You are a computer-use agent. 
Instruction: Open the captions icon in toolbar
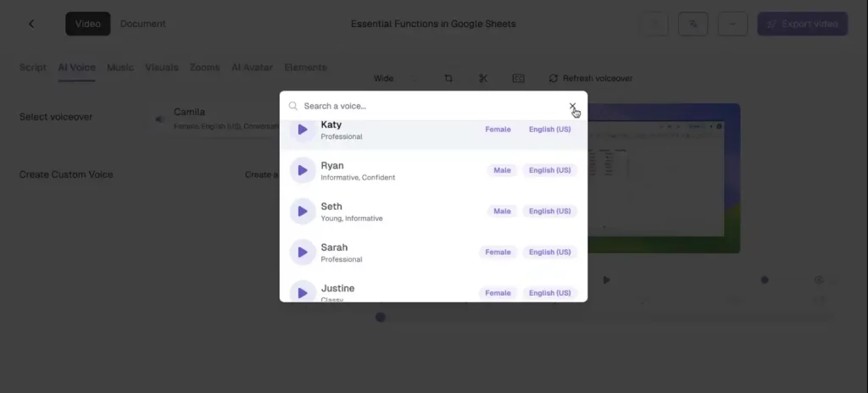coord(518,79)
